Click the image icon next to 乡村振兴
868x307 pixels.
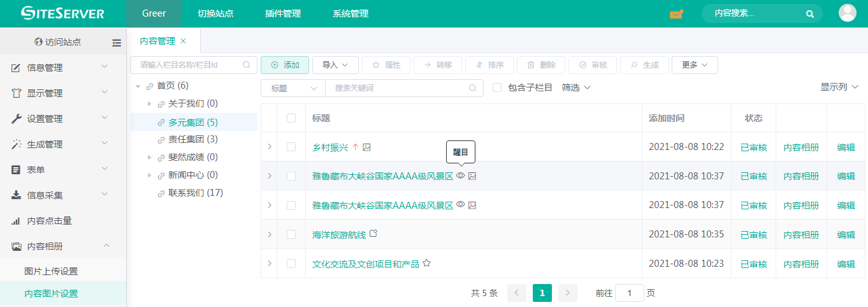(366, 147)
